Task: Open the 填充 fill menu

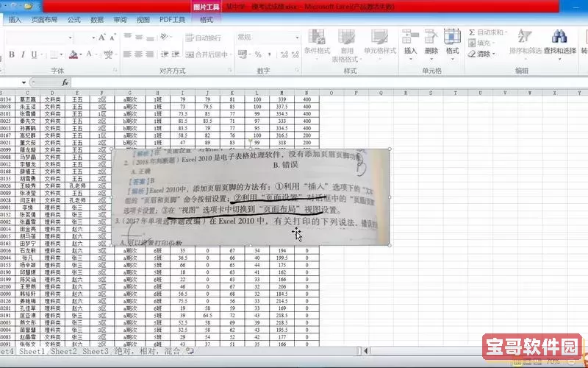Action: [x=482, y=43]
